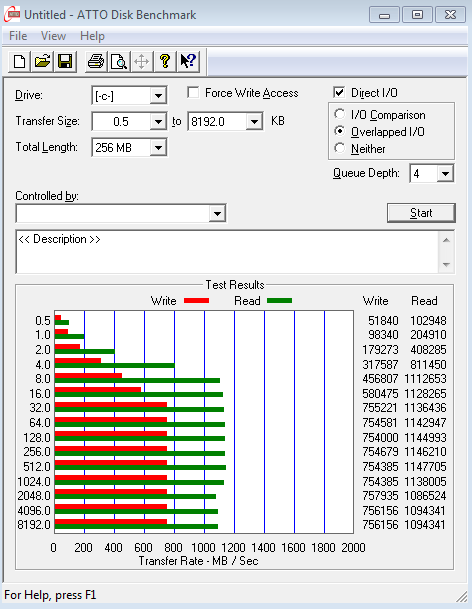Click the 4.0 row label in the chart
Screen dimensions: 472x609
point(43,365)
